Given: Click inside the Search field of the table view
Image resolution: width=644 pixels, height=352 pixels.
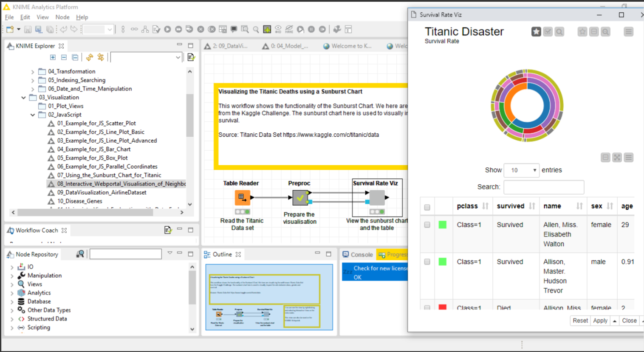Looking at the screenshot, I should 544,187.
